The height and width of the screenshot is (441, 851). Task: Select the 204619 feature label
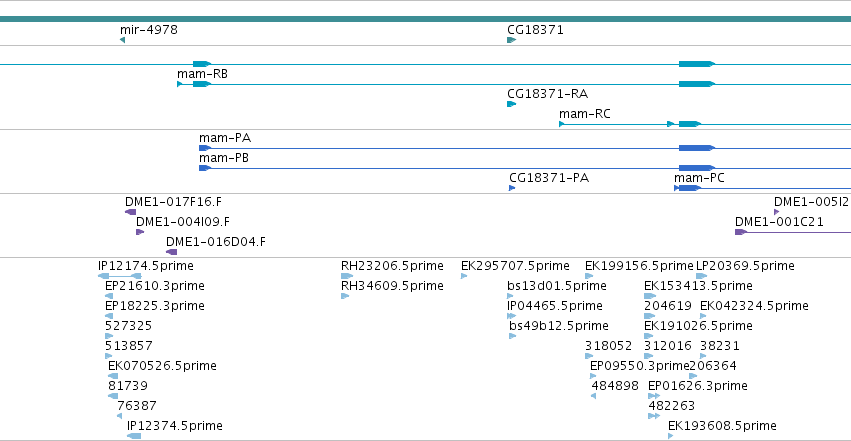(x=668, y=306)
